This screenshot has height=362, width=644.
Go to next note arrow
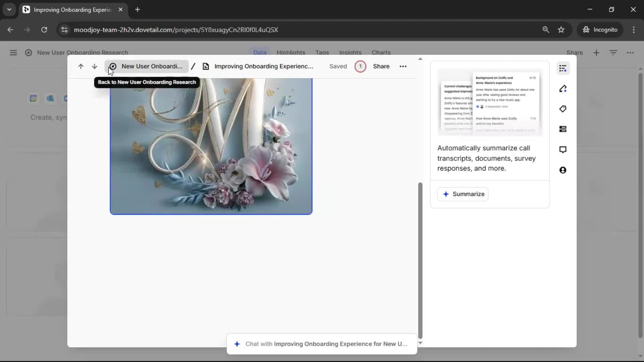(95, 66)
